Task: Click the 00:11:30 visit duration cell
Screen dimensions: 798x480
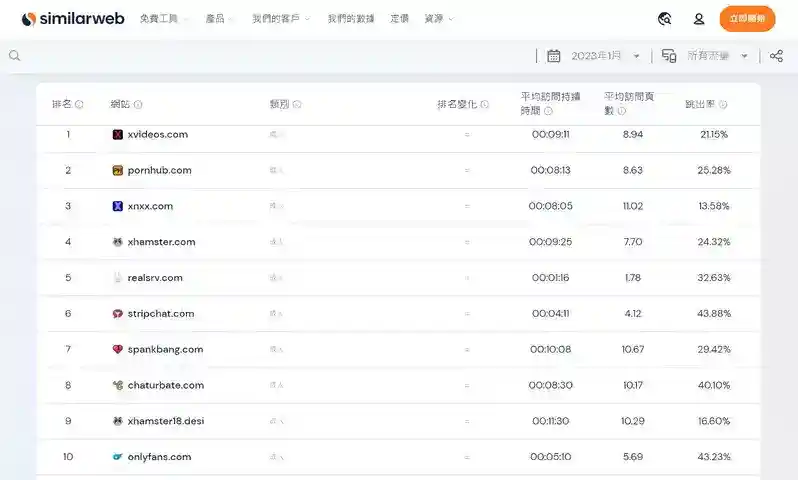Action: click(x=551, y=421)
